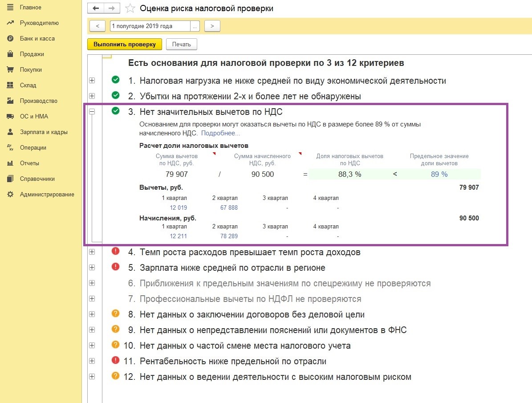Click the Печать button
Screen dimensions: 532x403
(181, 45)
